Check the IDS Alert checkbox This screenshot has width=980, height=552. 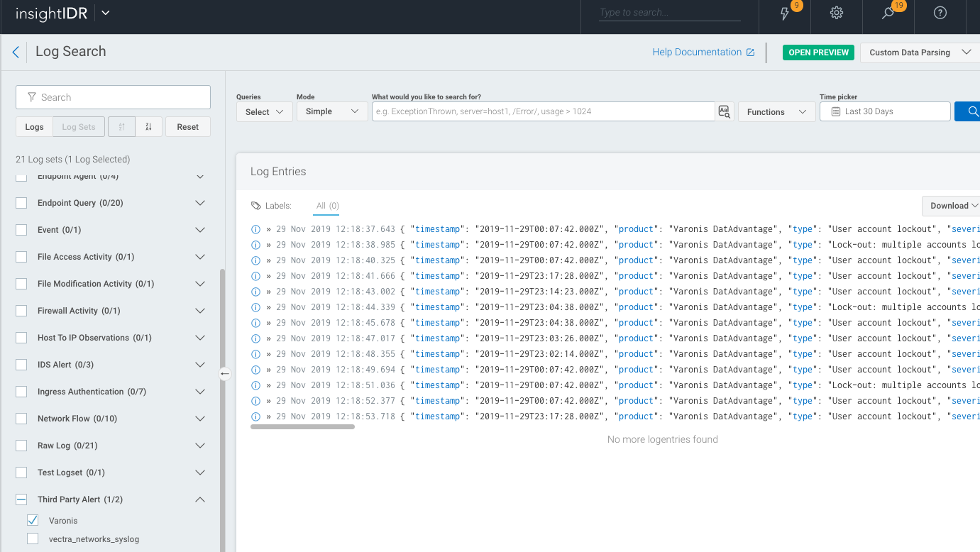pyautogui.click(x=21, y=365)
